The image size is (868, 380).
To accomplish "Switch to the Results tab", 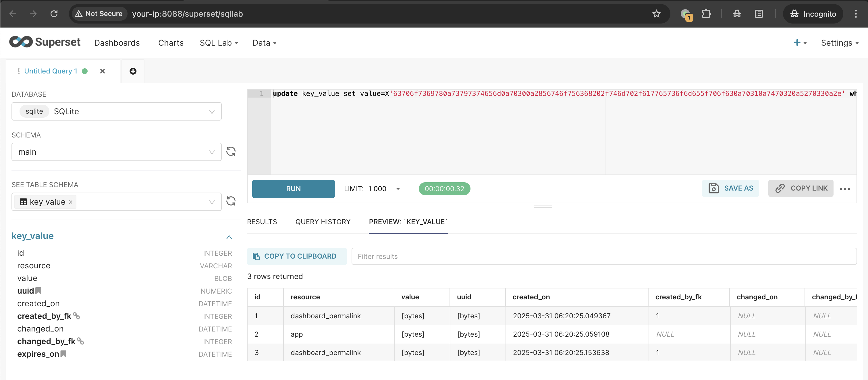I will [x=262, y=222].
